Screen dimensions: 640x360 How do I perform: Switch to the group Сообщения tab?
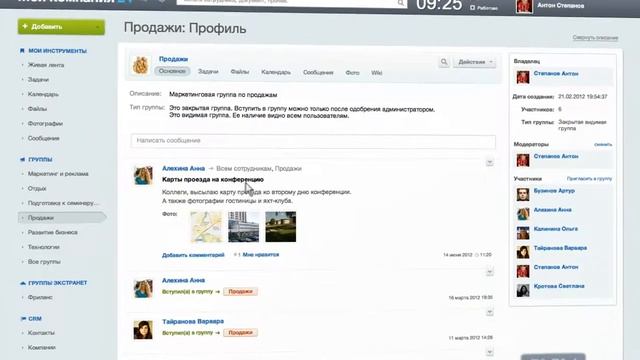[x=318, y=72]
